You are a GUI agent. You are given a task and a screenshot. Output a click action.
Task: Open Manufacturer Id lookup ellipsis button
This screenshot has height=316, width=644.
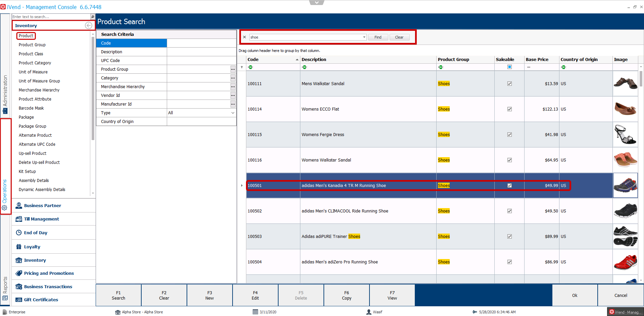click(233, 104)
